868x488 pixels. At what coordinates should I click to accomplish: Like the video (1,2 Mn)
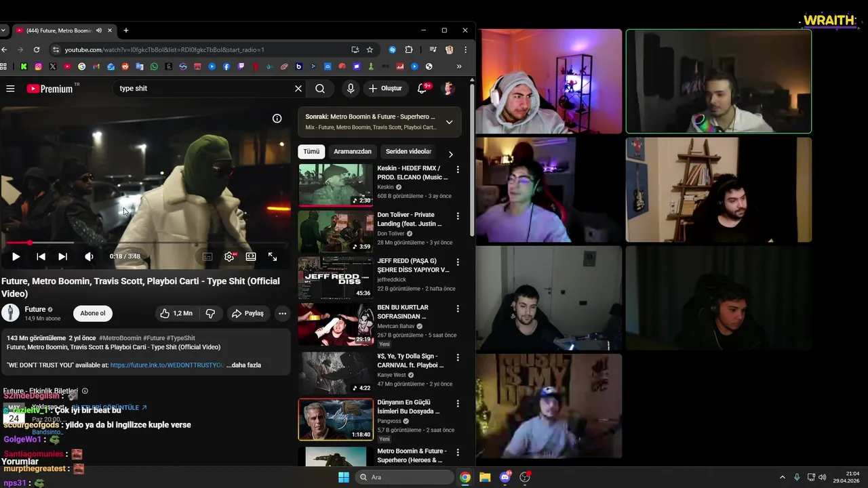pyautogui.click(x=176, y=313)
